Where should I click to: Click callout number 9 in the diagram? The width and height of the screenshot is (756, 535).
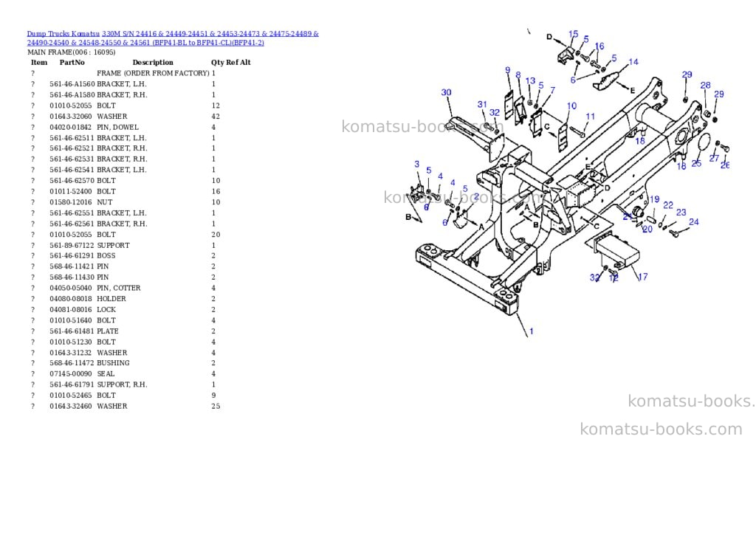(x=508, y=70)
